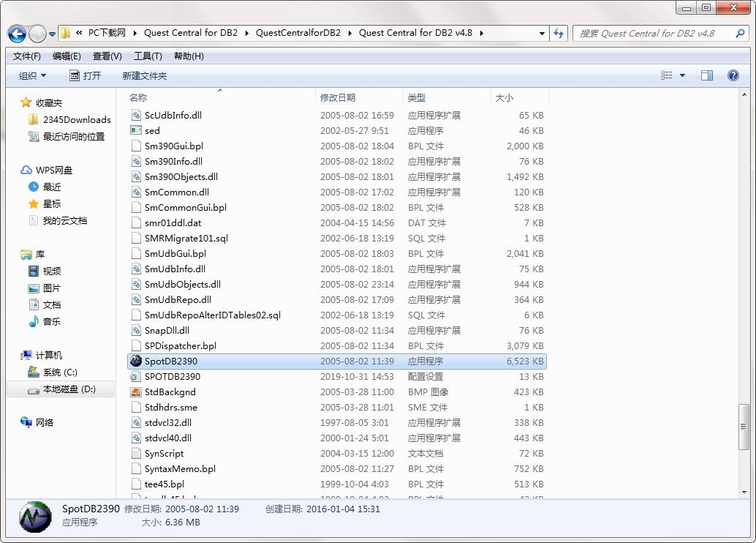The height and width of the screenshot is (543, 756).
Task: Sort by the 类型 column header
Action: tap(417, 97)
